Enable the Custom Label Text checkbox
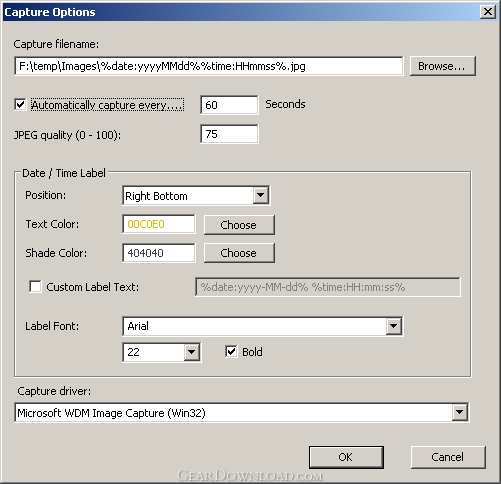This screenshot has width=501, height=484. click(35, 287)
